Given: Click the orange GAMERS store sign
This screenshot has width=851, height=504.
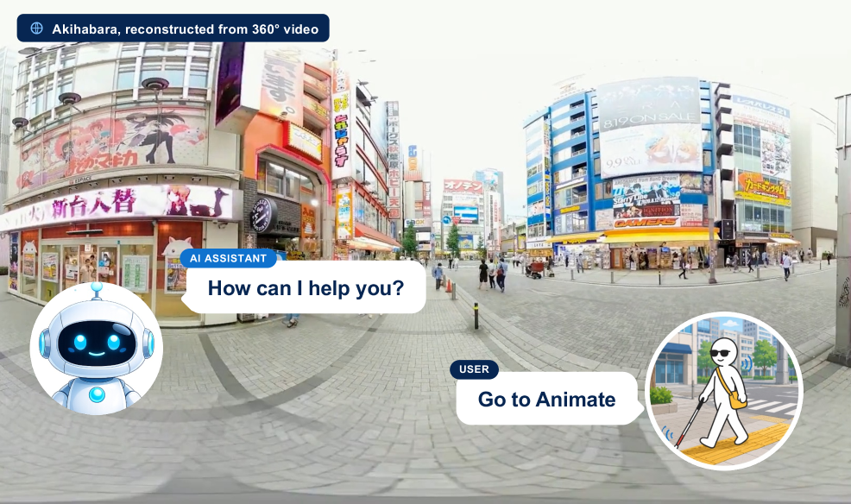Looking at the screenshot, I should point(646,223).
